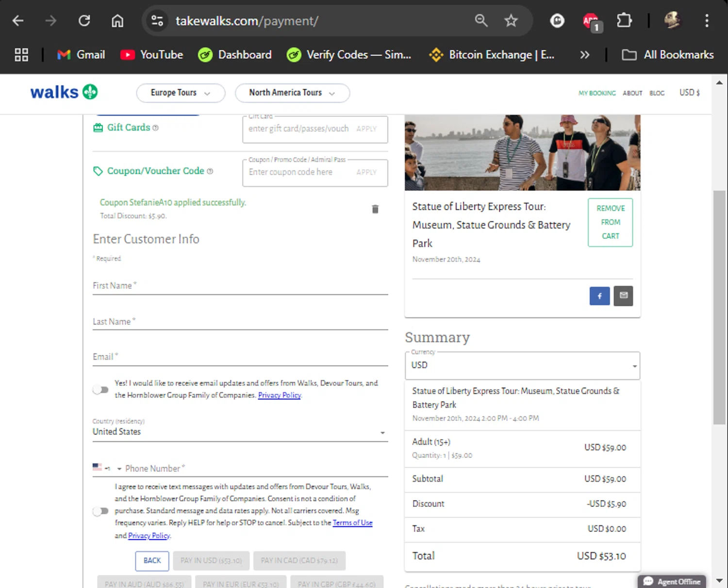728x588 pixels.
Task: Click the Gift Cards gift icon
Action: coord(98,128)
